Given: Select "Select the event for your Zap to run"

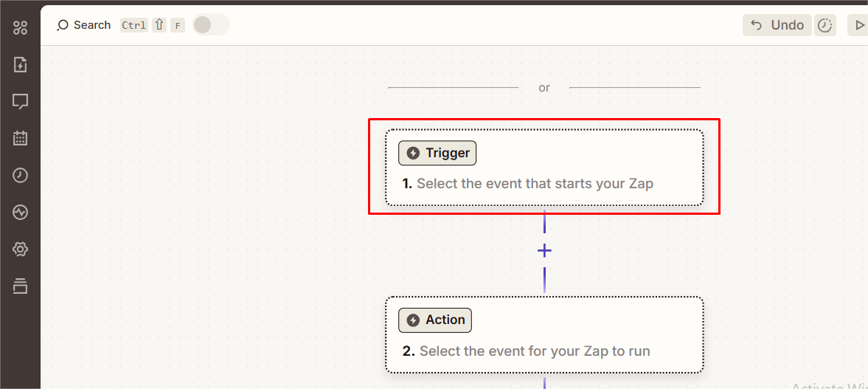Looking at the screenshot, I should [x=535, y=351].
